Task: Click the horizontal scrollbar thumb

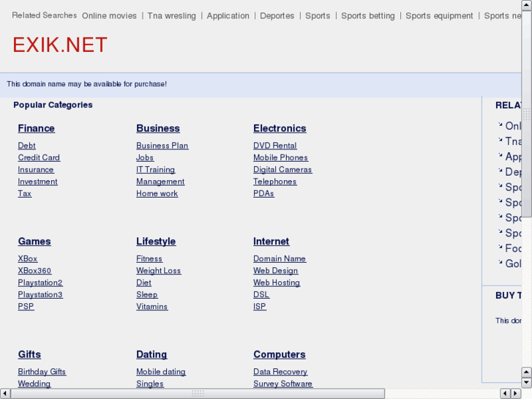Action: (x=198, y=394)
